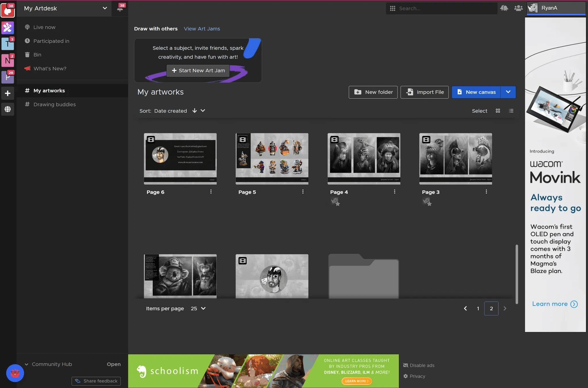Expand the My Artdesk workspace dropdown

point(105,8)
